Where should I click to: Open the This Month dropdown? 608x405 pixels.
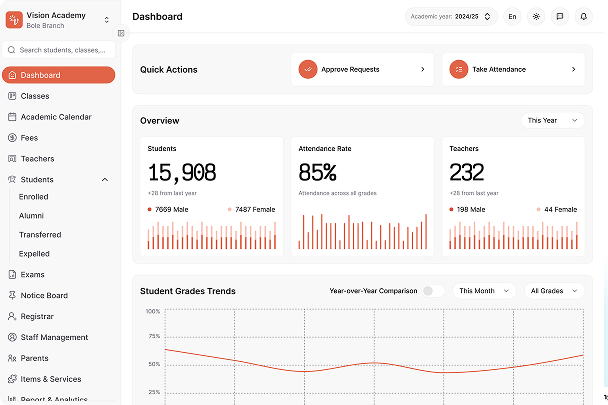pos(484,291)
